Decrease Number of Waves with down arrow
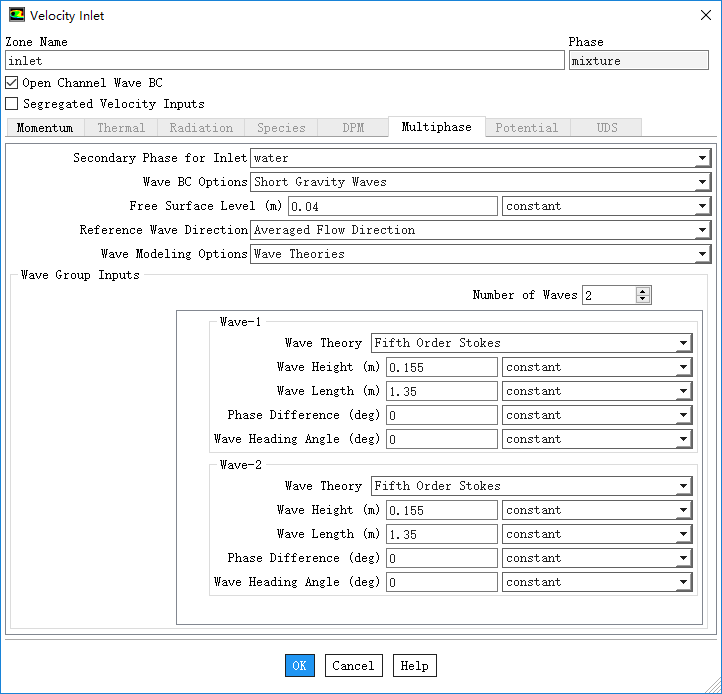 click(643, 299)
